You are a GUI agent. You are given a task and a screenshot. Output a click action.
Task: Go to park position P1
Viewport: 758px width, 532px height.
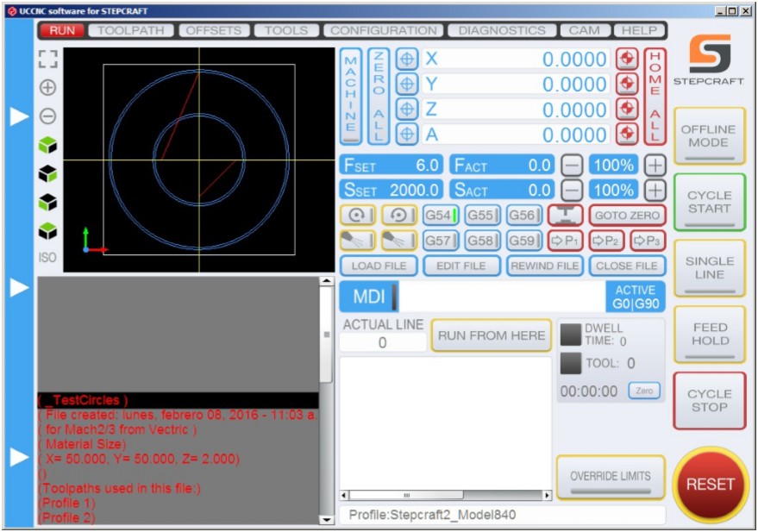pos(565,241)
